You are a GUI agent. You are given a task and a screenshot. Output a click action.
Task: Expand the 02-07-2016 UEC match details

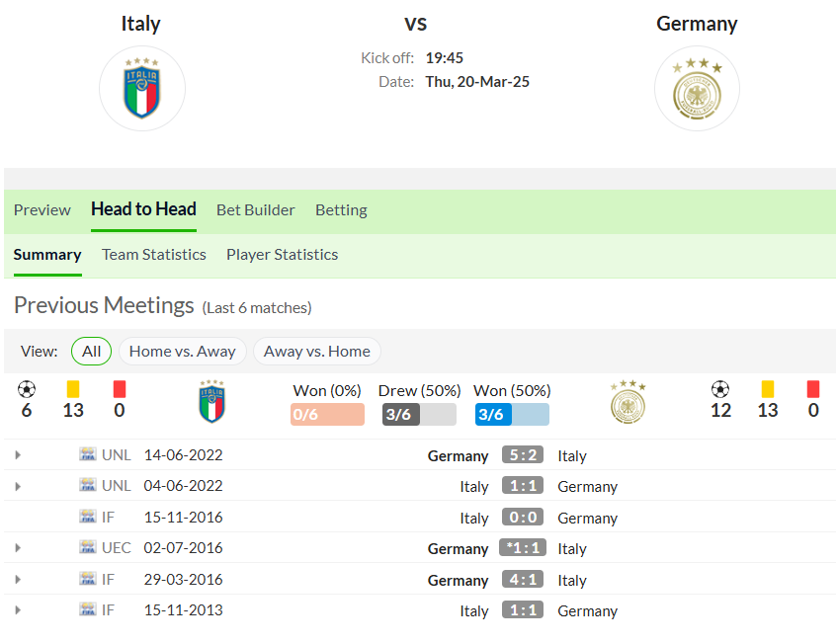18,548
